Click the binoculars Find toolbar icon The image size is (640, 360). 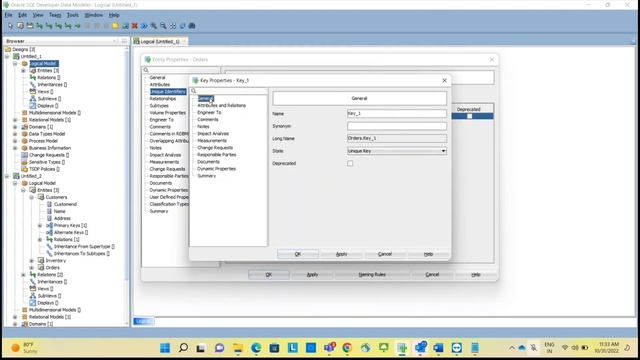click(x=192, y=26)
